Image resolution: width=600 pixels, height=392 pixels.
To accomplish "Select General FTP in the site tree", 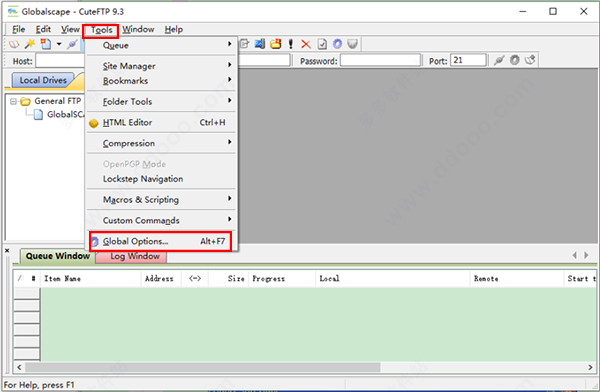I will (58, 101).
